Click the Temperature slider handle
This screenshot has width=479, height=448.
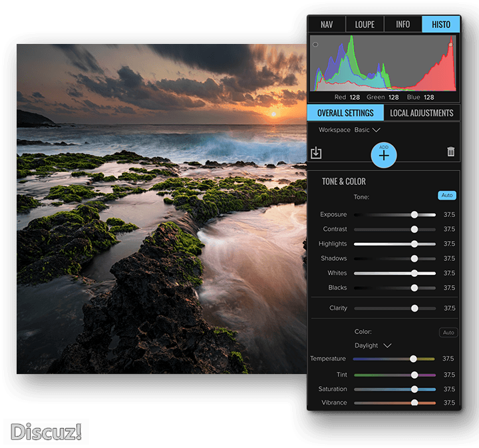[x=414, y=359]
